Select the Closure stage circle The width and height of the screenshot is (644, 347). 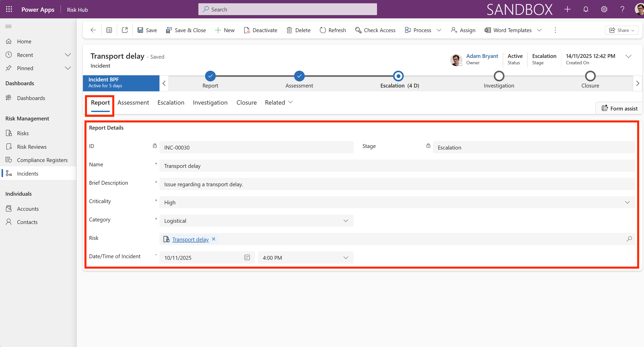[x=590, y=76]
